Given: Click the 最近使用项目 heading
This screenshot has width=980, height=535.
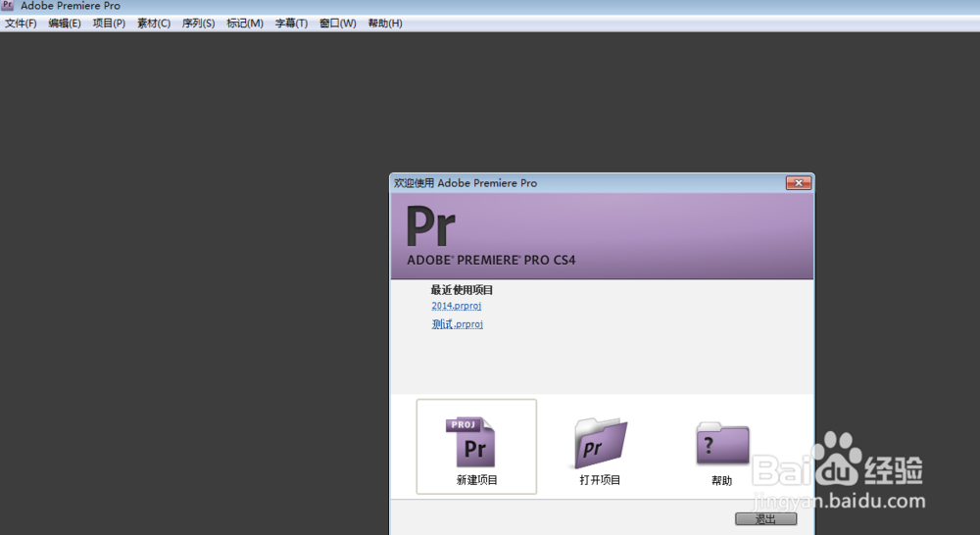Looking at the screenshot, I should pyautogui.click(x=462, y=290).
